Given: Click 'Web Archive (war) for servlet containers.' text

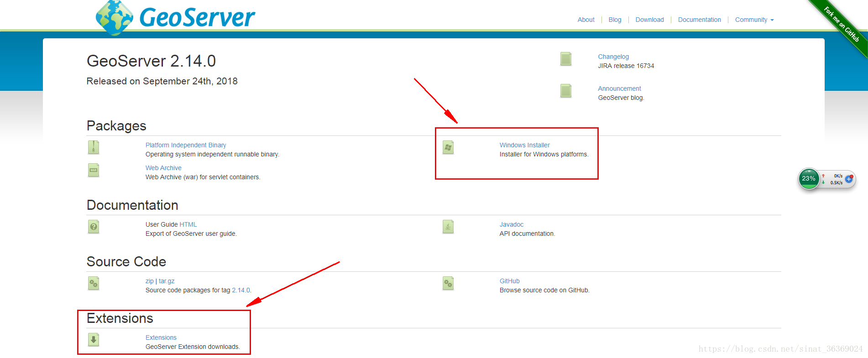Looking at the screenshot, I should point(203,177).
